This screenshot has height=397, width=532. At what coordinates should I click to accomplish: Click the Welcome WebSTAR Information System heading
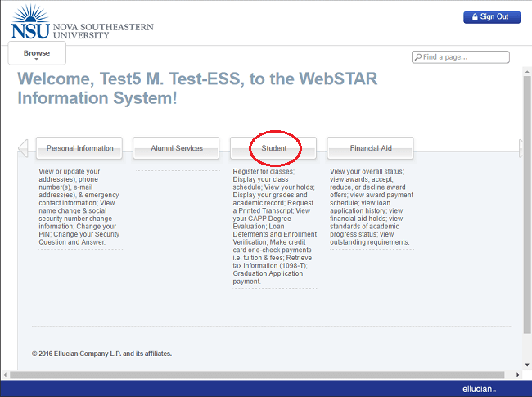pos(197,88)
